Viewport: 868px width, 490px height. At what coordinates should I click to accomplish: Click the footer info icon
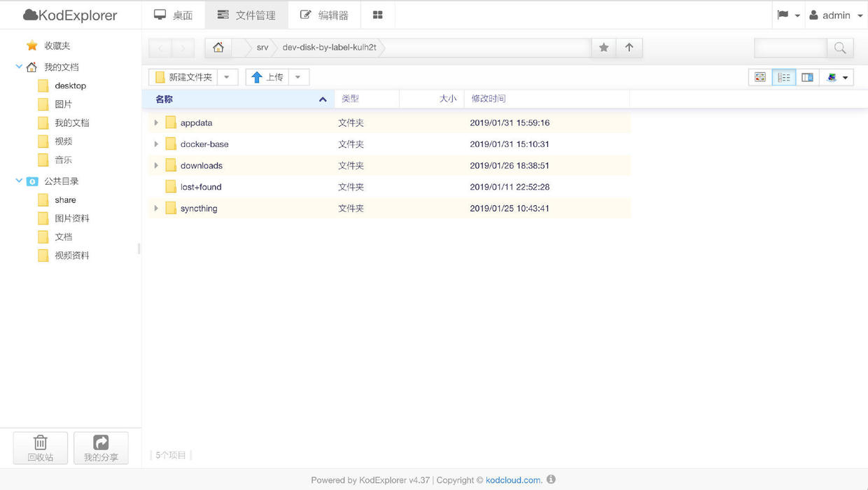(551, 479)
